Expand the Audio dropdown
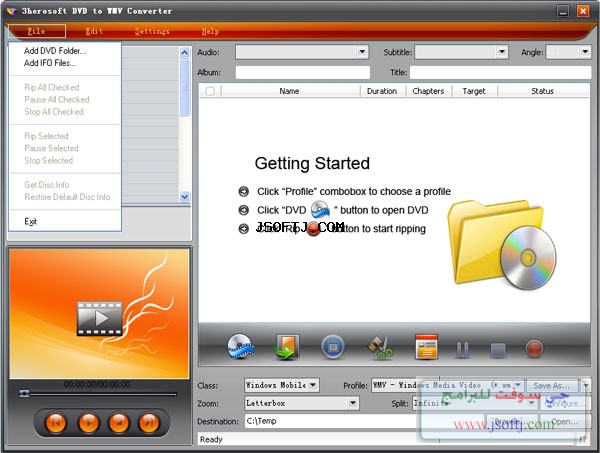This screenshot has height=453, width=600. pyautogui.click(x=362, y=52)
